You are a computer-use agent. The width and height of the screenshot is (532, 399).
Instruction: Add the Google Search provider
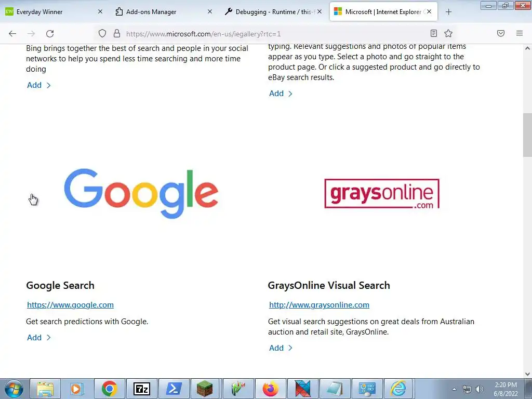(x=39, y=338)
